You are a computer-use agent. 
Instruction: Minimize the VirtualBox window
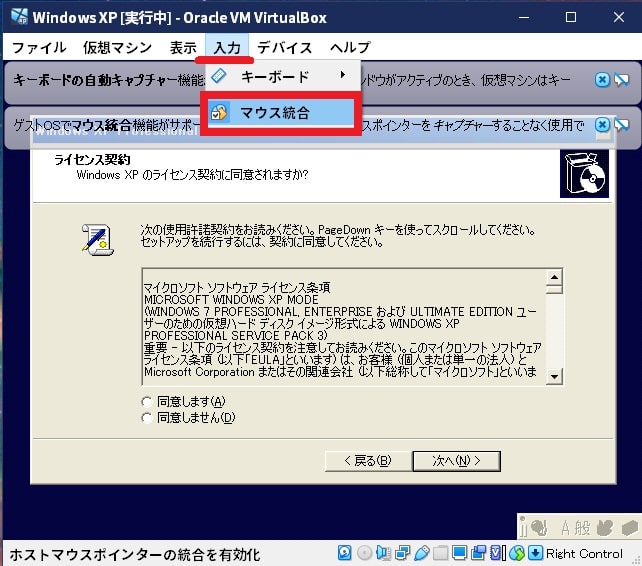click(524, 17)
